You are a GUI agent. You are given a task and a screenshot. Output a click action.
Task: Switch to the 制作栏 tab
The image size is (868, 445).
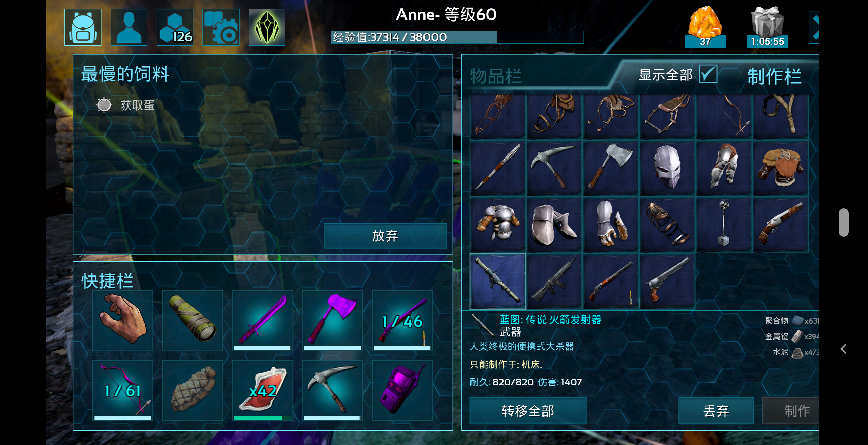coord(774,76)
